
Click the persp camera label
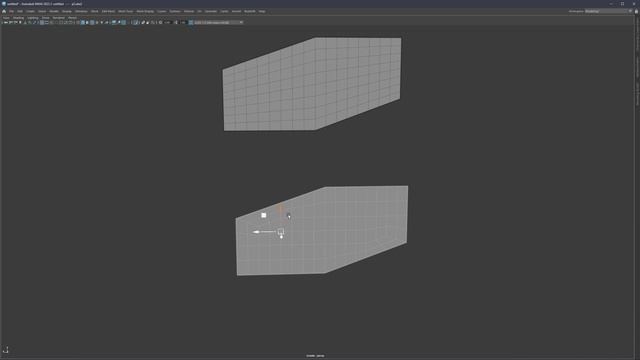click(x=316, y=356)
